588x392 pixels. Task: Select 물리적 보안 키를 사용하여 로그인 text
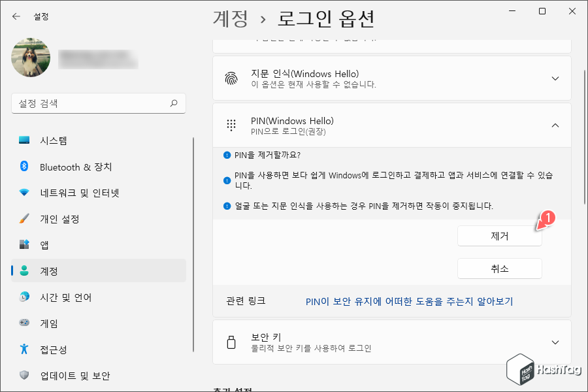[x=311, y=348]
